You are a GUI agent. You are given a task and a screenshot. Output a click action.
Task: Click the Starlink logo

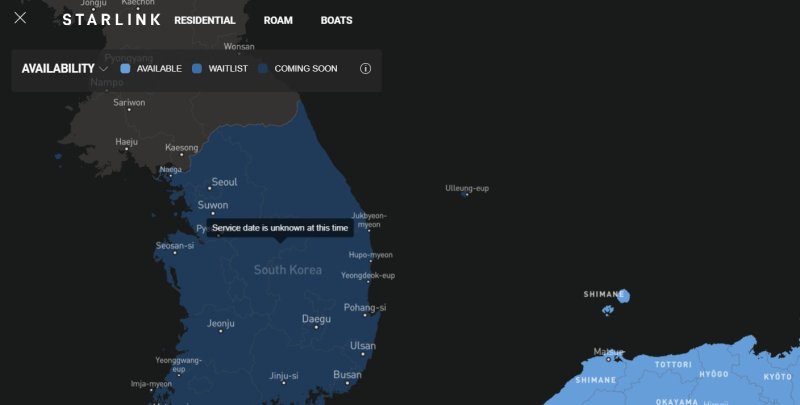(111, 20)
